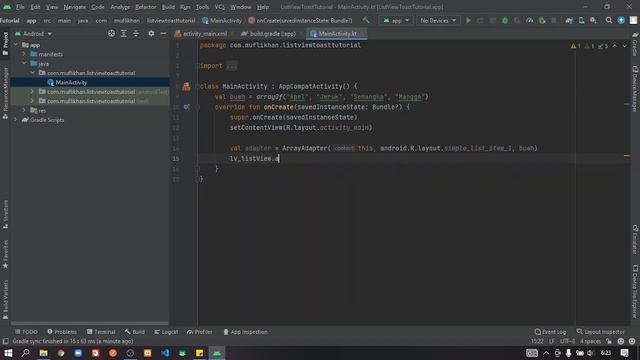Image resolution: width=640 pixels, height=360 pixels.
Task: Open the Build menu
Action: (168, 7)
